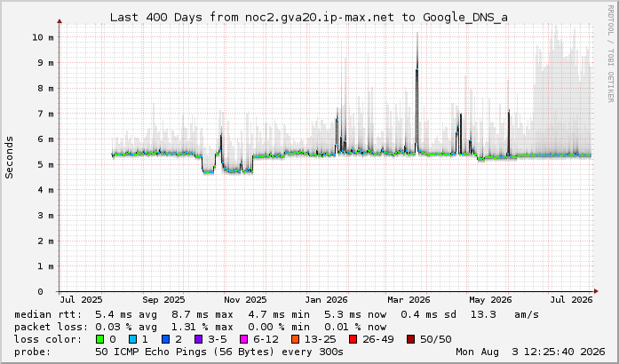Click the '9 m' y-axis tick label
Screen dimensions: 619x364
[46, 63]
